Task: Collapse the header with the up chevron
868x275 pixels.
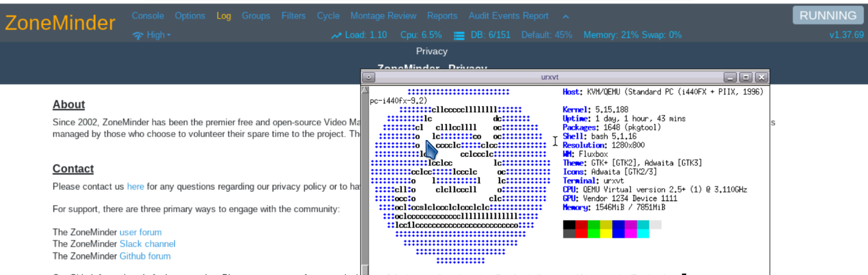Action: point(566,16)
